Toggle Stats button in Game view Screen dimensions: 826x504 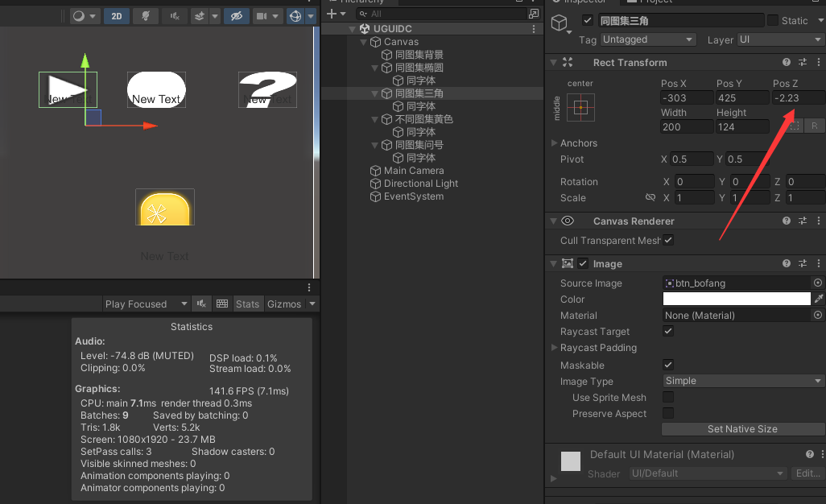point(247,304)
